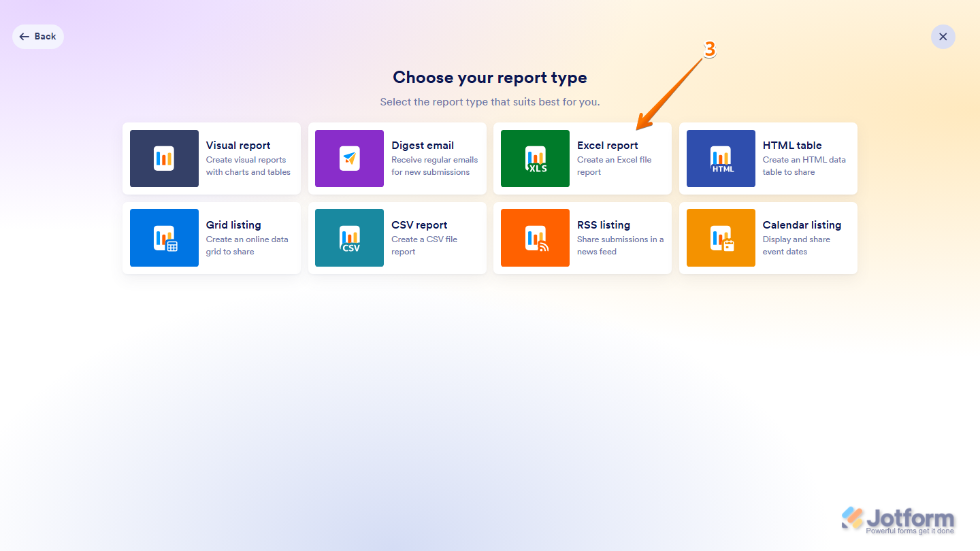Click the green Excel XLS icon
The width and height of the screenshot is (980, 551).
pyautogui.click(x=535, y=158)
